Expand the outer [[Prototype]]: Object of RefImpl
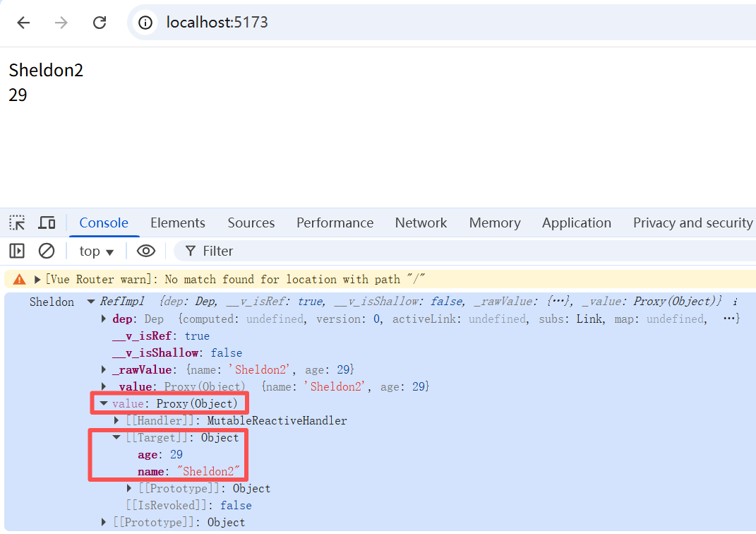This screenshot has width=756, height=534. [103, 522]
